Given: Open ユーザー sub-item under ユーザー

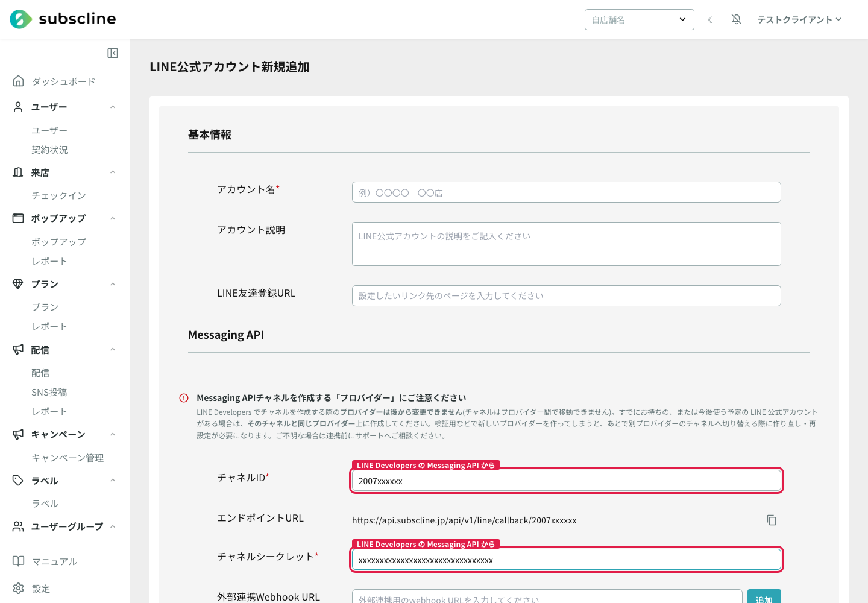Looking at the screenshot, I should pos(49,130).
